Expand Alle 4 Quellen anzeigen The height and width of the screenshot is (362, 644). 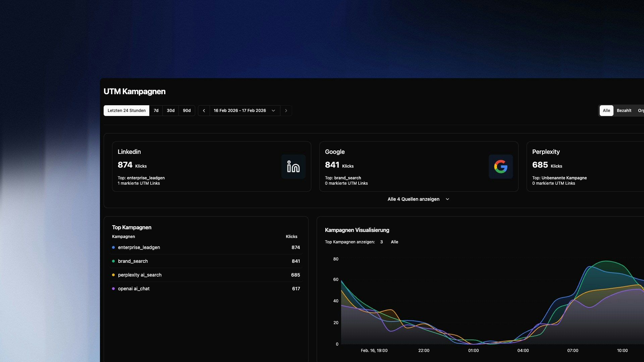(x=413, y=199)
